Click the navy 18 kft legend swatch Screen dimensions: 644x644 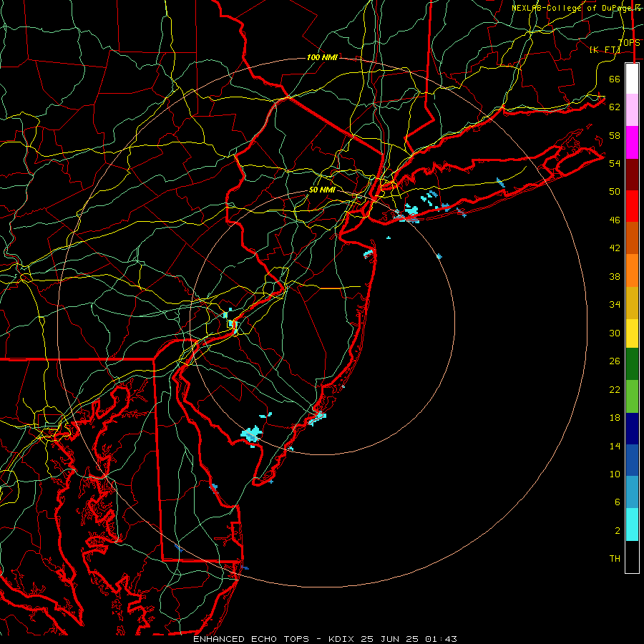click(x=632, y=429)
